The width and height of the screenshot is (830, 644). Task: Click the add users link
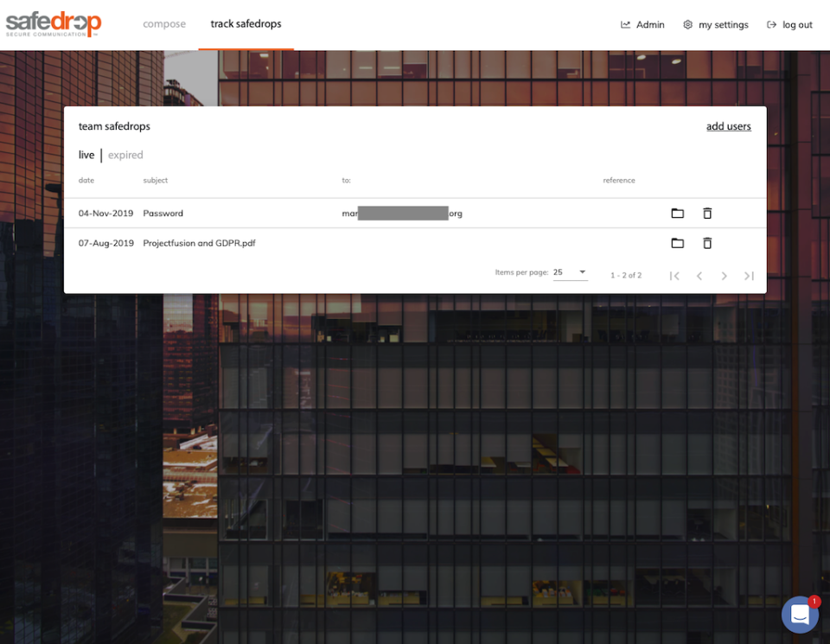[x=728, y=126]
